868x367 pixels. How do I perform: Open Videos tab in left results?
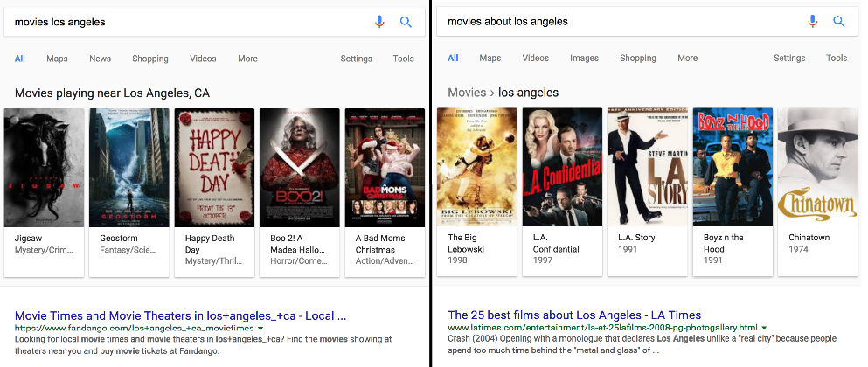point(203,59)
